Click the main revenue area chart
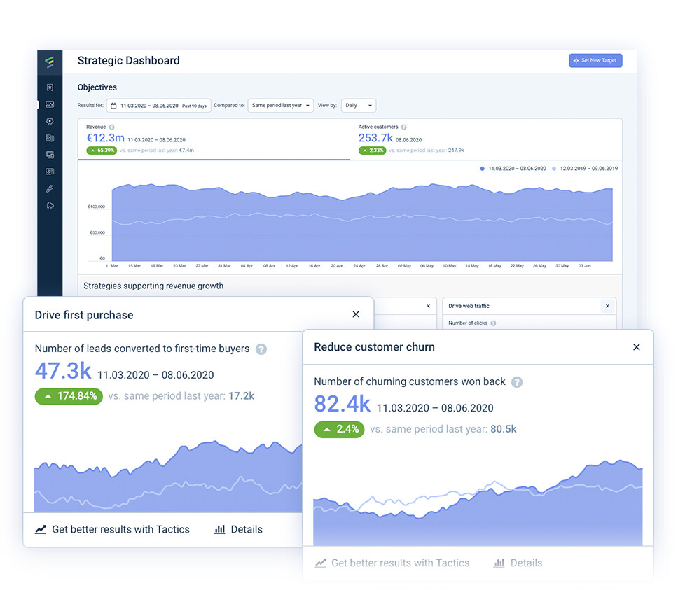 pyautogui.click(x=362, y=222)
